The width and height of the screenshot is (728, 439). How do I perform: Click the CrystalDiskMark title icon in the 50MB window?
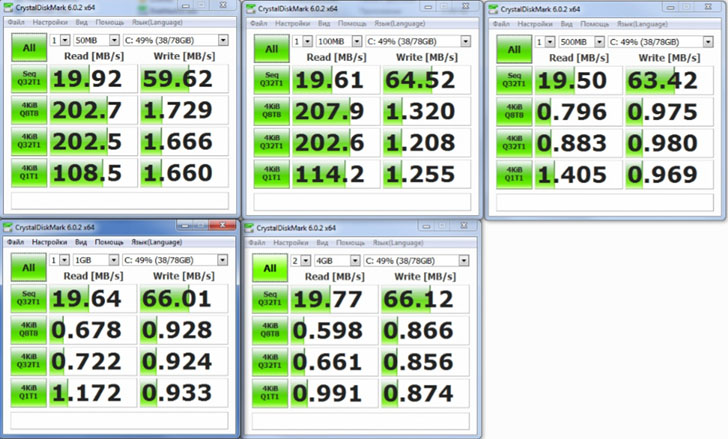(8, 7)
